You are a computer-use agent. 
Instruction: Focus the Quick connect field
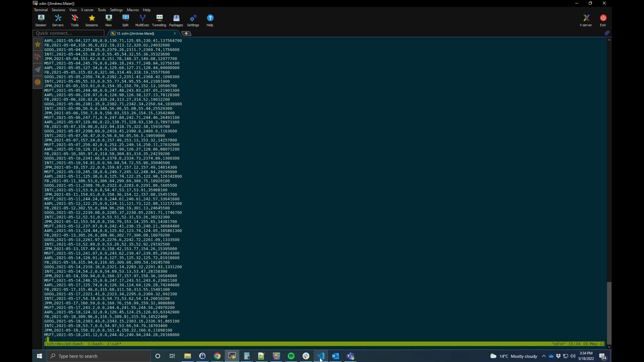[68, 33]
